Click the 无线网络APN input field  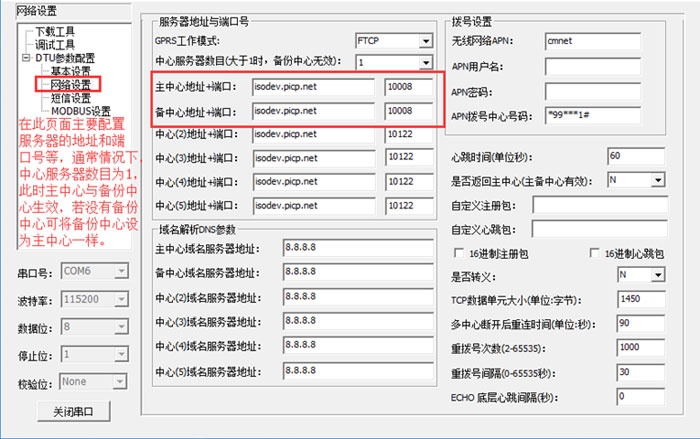pyautogui.click(x=586, y=43)
